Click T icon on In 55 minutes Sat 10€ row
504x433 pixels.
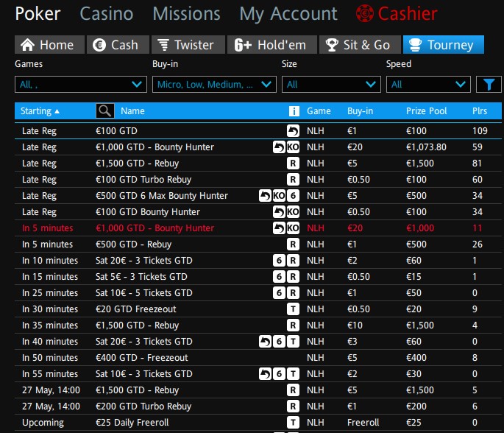[x=293, y=373]
